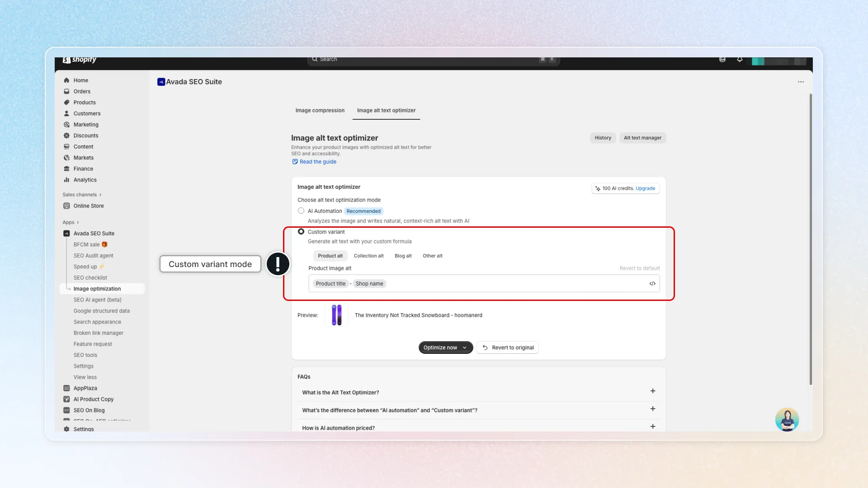Open the support chat avatar

[x=787, y=419]
